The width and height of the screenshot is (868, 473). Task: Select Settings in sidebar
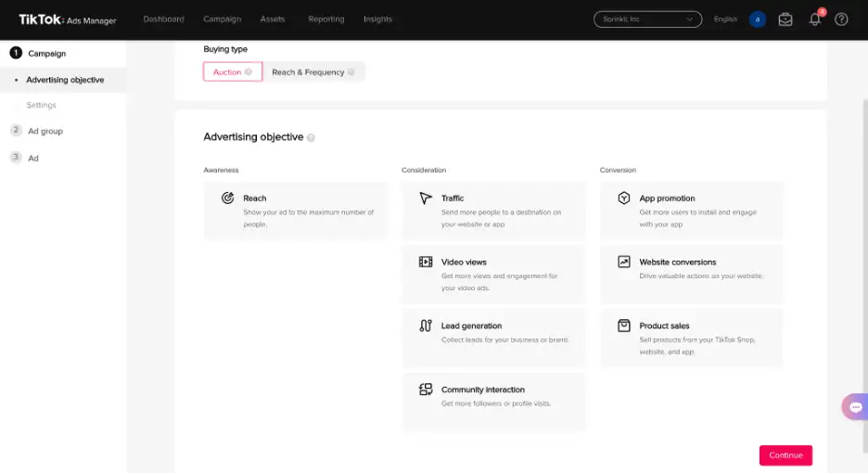coord(41,105)
